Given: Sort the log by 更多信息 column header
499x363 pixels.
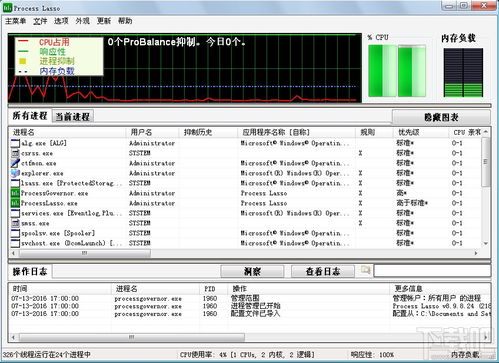Looking at the screenshot, I should (x=440, y=288).
